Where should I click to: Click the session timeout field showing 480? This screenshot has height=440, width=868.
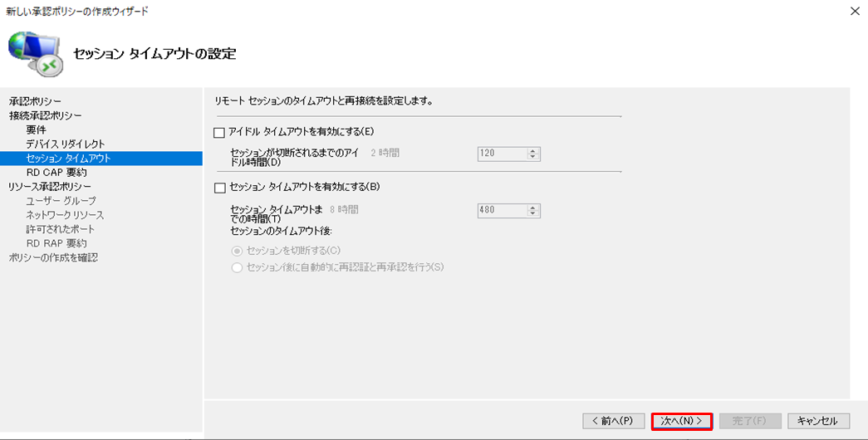pos(502,210)
